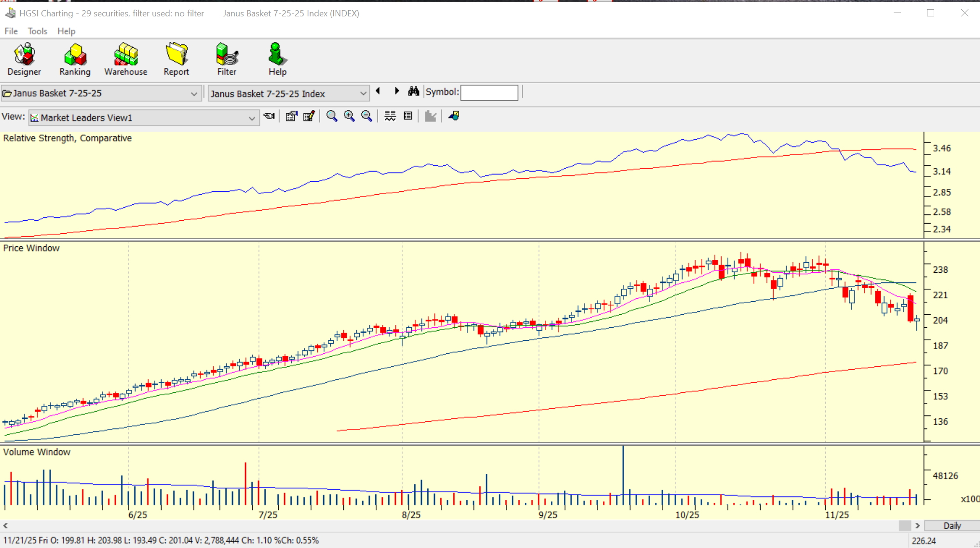980x548 pixels.
Task: Click the pointing hand icon beside View
Action: tap(269, 116)
